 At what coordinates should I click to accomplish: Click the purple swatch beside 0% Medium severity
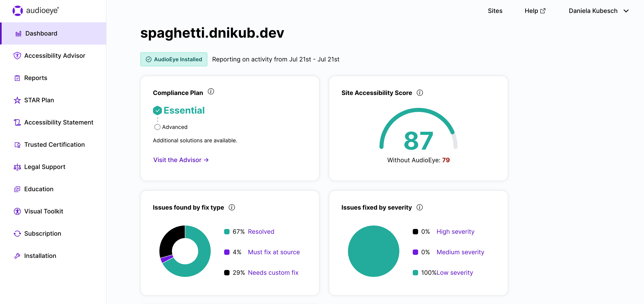coord(415,252)
